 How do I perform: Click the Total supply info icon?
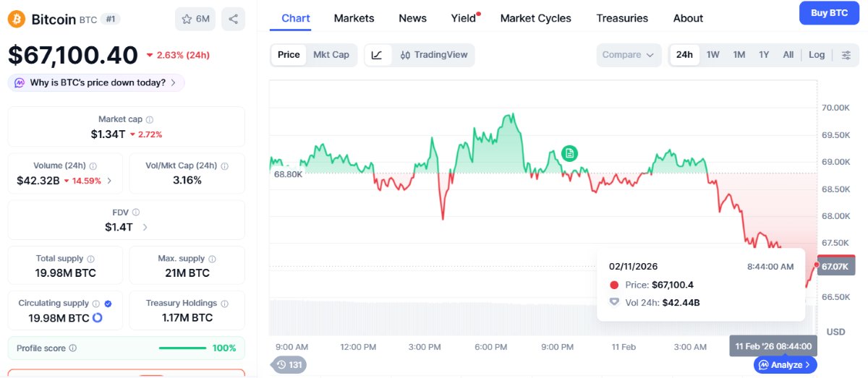(x=90, y=258)
